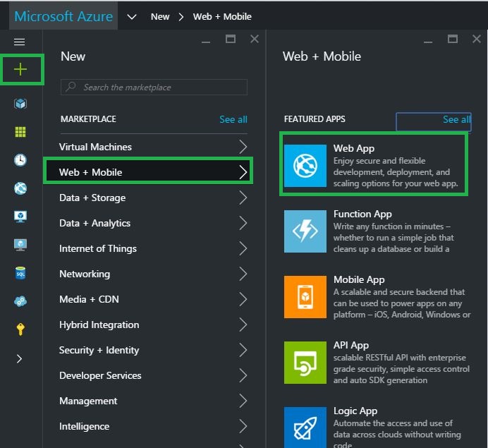Click See all link under Marketplace
The image size is (488, 448).
pyautogui.click(x=233, y=119)
